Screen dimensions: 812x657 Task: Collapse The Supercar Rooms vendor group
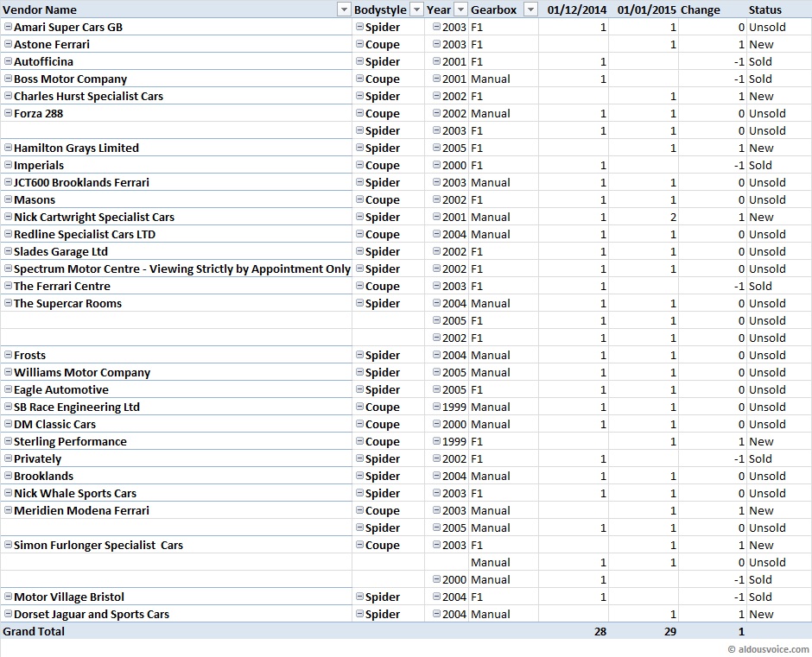(8, 303)
